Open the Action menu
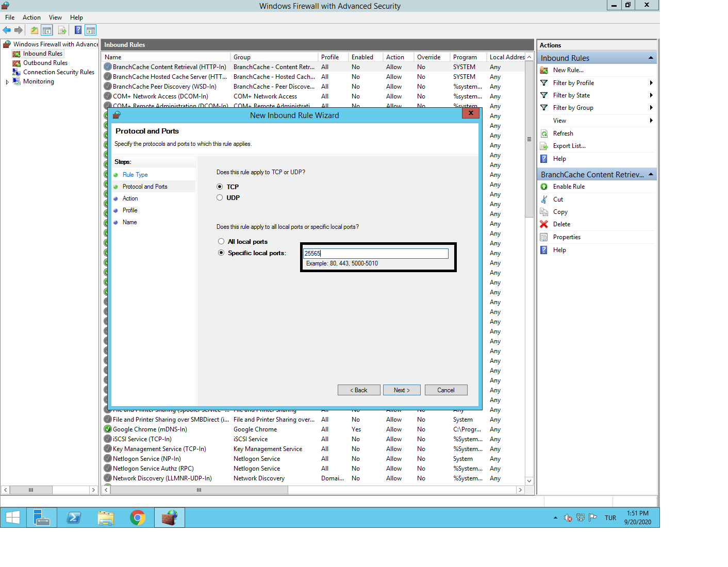 coord(31,18)
